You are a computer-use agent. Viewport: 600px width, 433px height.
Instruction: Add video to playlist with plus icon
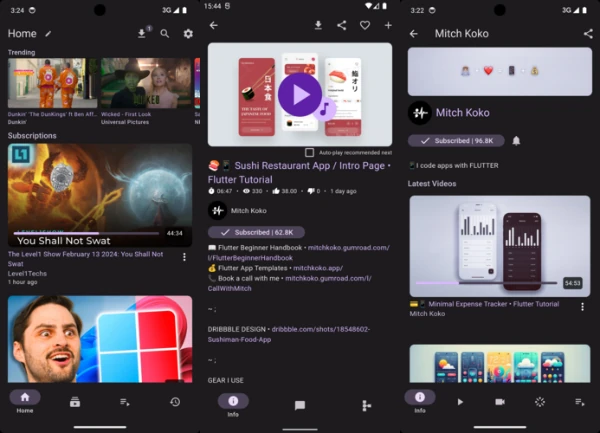388,25
